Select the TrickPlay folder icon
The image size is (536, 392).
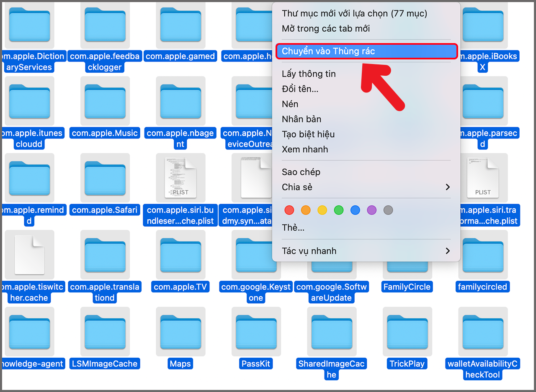click(x=407, y=332)
